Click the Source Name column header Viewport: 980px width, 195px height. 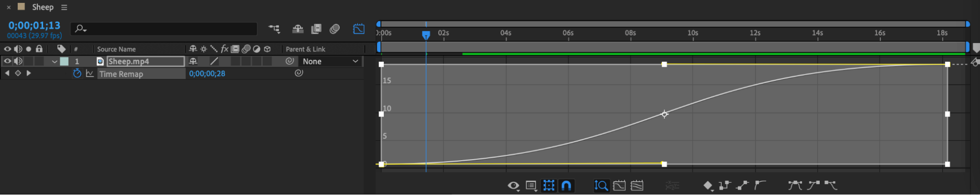[116, 49]
